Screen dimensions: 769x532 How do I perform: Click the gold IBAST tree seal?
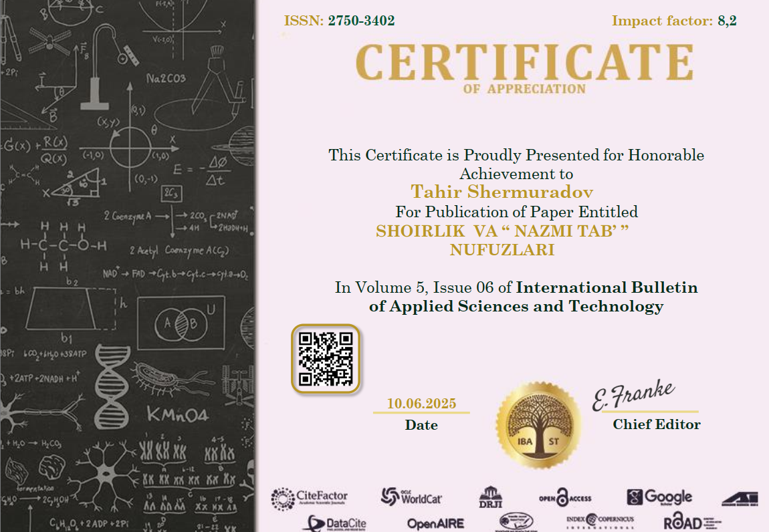click(x=534, y=426)
